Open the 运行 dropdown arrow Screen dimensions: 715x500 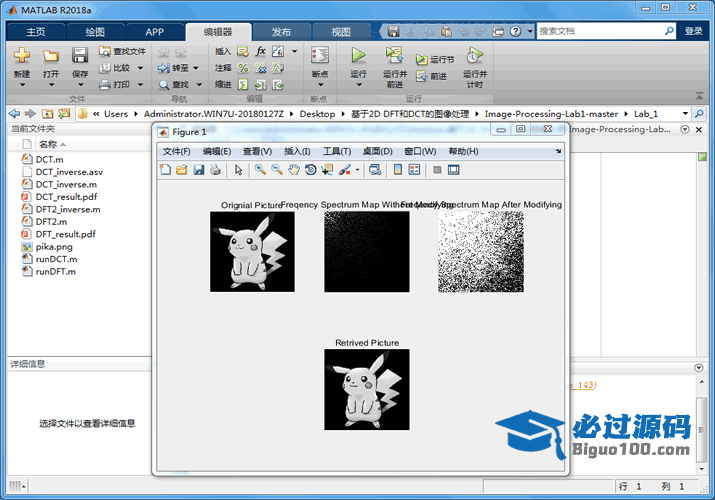coord(358,85)
